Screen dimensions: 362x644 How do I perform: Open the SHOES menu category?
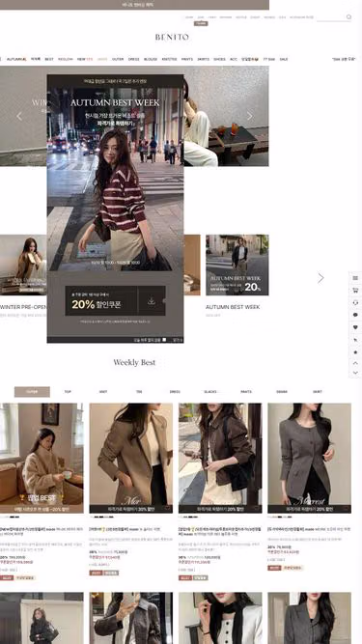pyautogui.click(x=219, y=59)
